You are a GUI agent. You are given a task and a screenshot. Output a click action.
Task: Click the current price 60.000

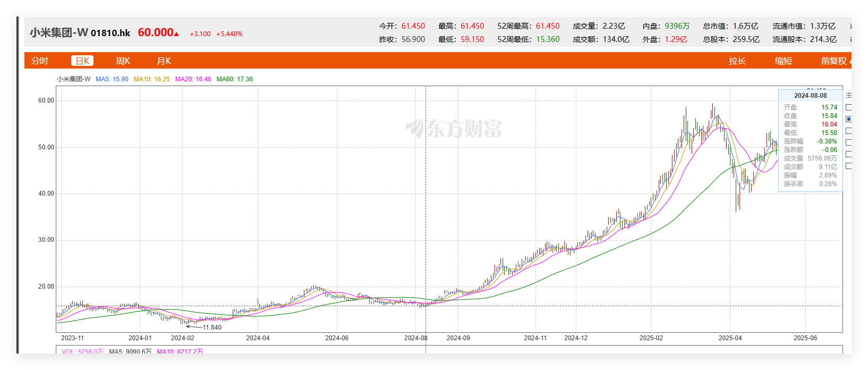[156, 32]
